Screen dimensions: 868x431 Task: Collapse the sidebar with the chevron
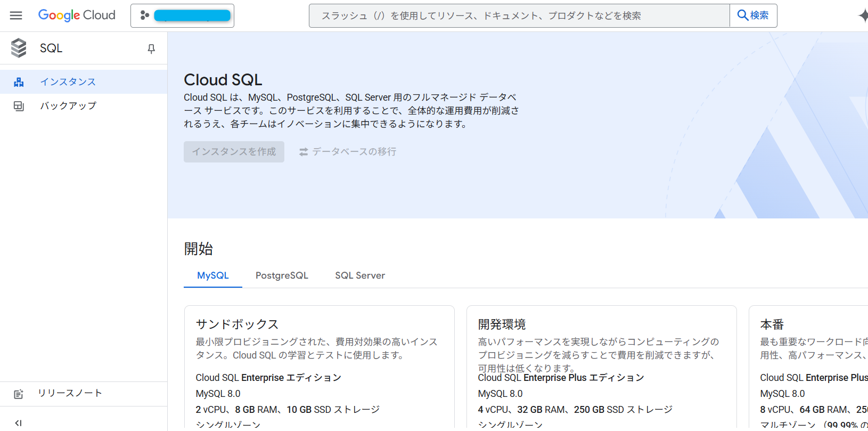pos(18,423)
